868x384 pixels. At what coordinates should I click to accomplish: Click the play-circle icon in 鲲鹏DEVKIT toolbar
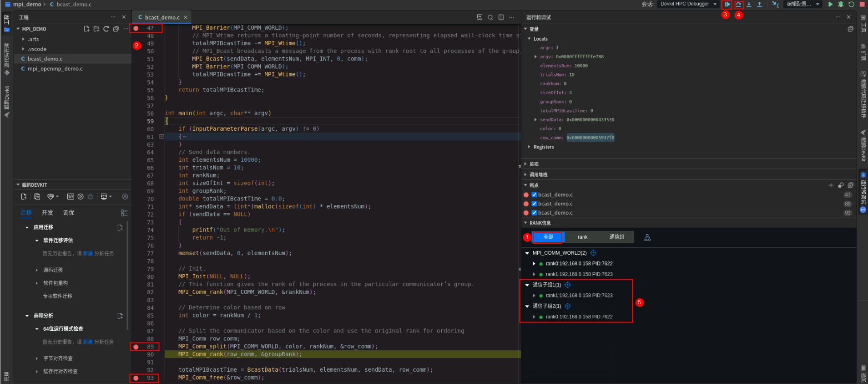[81, 196]
